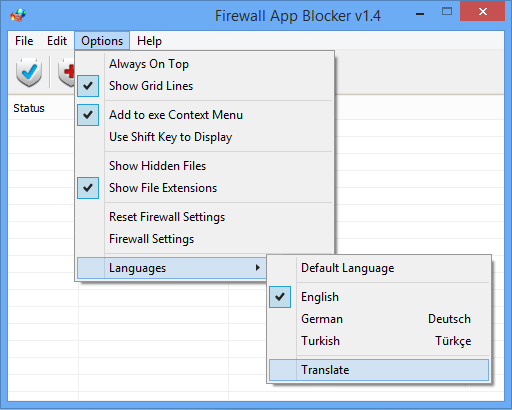Click the blue checkmark shield toolbar icon

(29, 72)
